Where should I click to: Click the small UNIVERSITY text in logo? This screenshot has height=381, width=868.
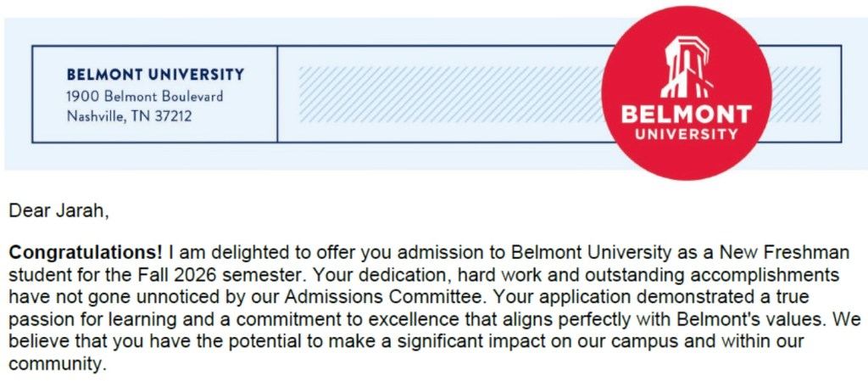click(687, 134)
